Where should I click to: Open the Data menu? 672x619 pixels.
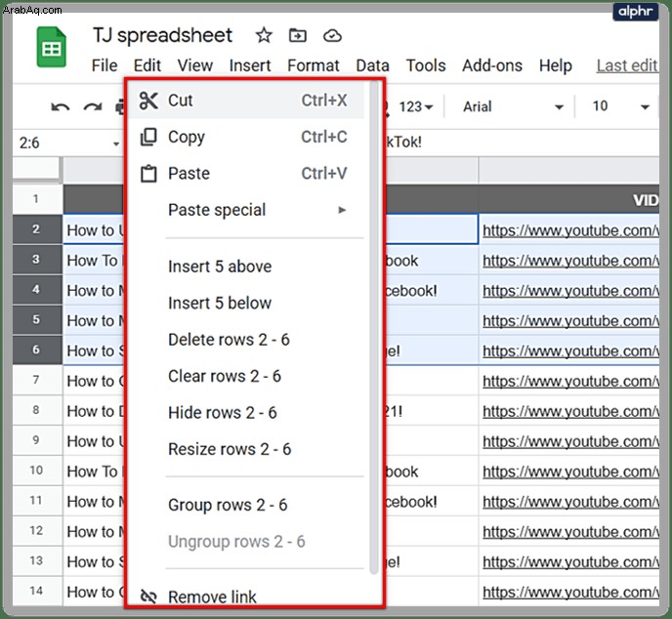[372, 65]
